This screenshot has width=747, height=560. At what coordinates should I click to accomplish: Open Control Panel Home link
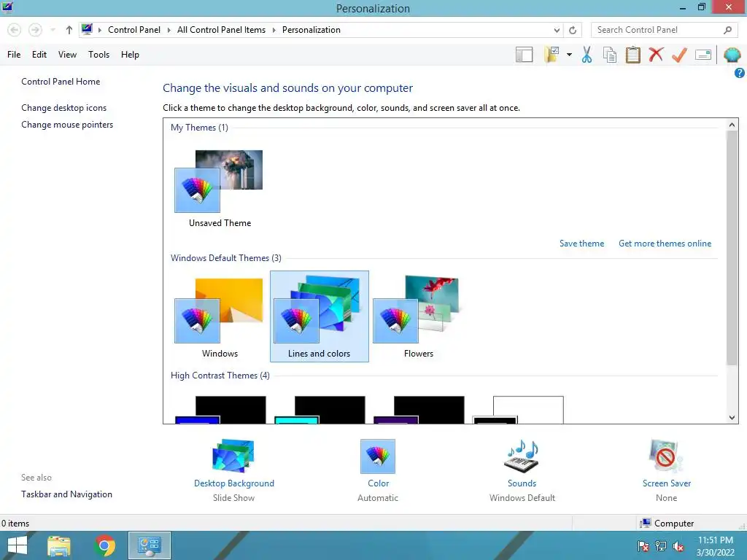pos(61,82)
